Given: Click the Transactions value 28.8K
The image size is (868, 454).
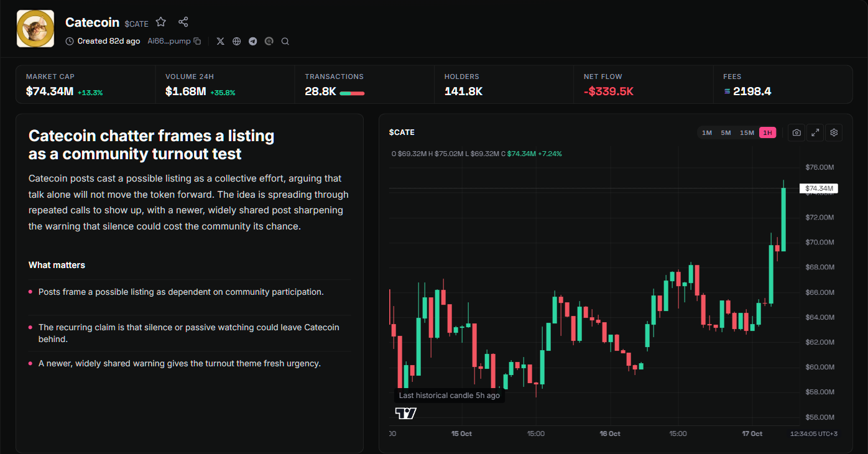Looking at the screenshot, I should (x=320, y=91).
